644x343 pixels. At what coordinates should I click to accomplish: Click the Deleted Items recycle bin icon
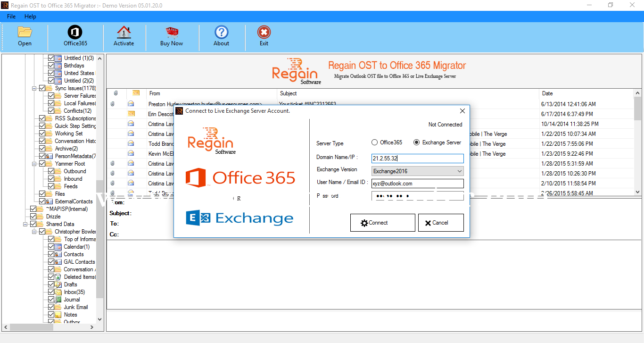coord(58,277)
